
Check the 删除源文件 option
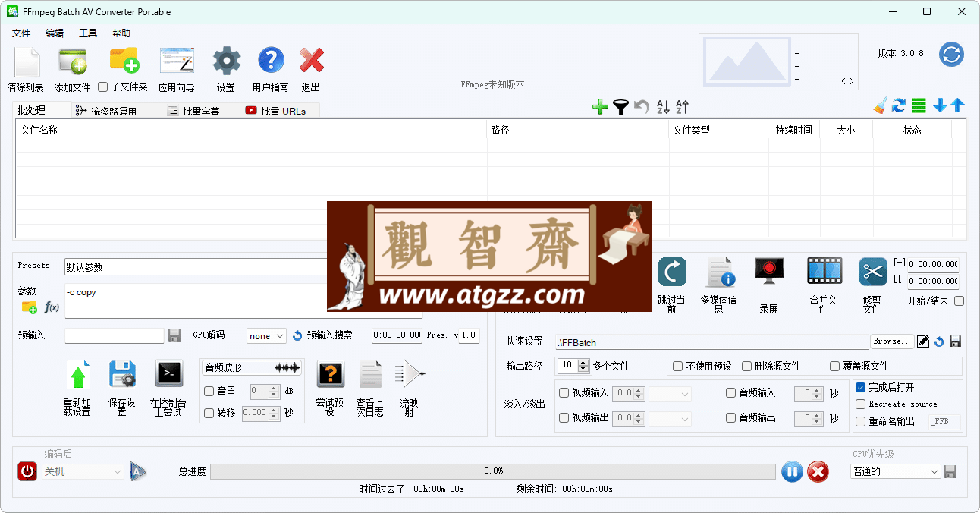[746, 366]
